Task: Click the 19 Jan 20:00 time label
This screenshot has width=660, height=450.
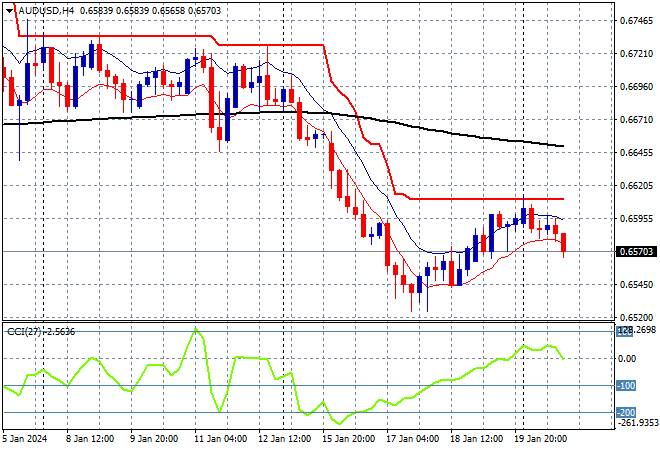Action: [540, 439]
